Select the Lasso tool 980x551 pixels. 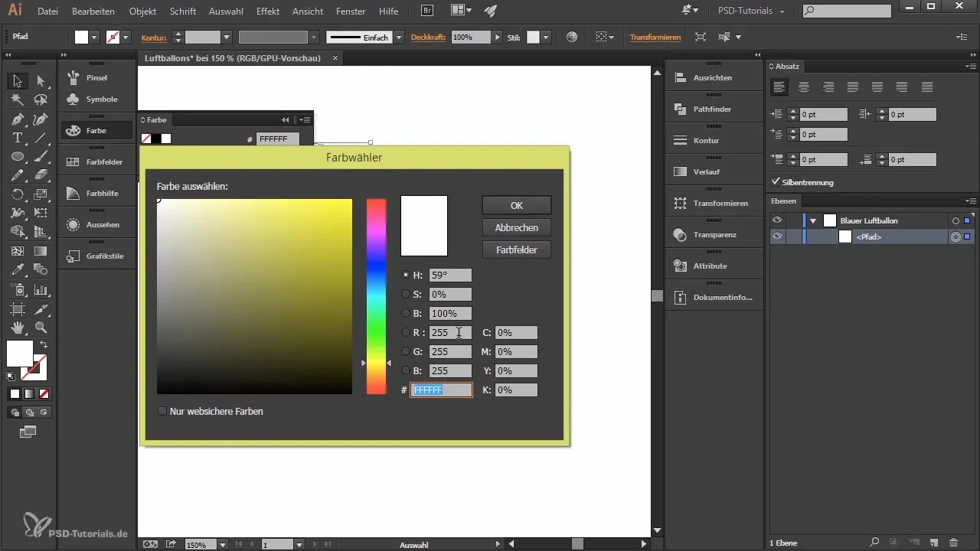41,99
